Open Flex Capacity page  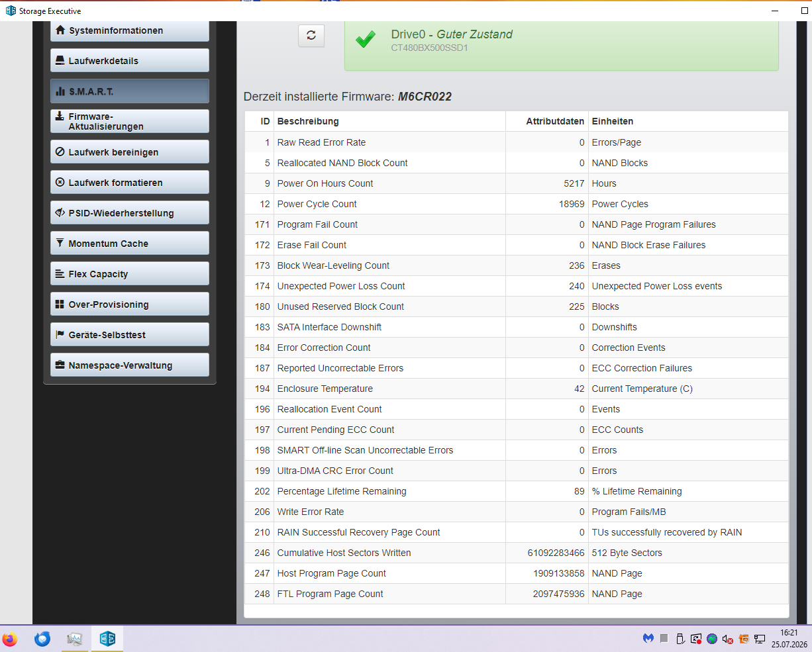130,273
